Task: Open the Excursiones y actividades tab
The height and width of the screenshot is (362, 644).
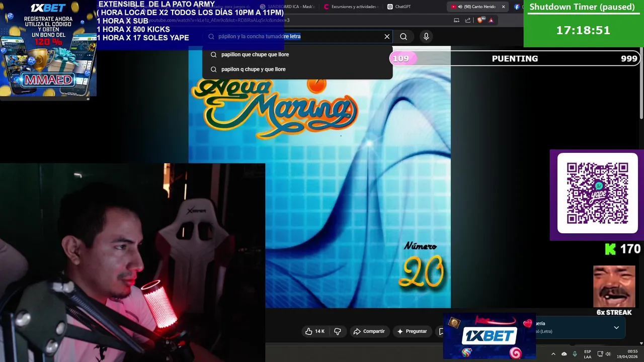Action: pyautogui.click(x=351, y=7)
